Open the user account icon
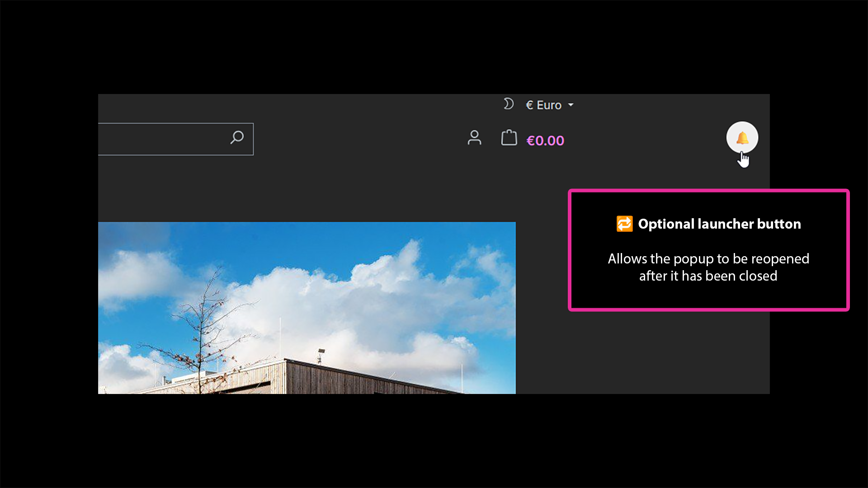The image size is (868, 488). tap(474, 138)
